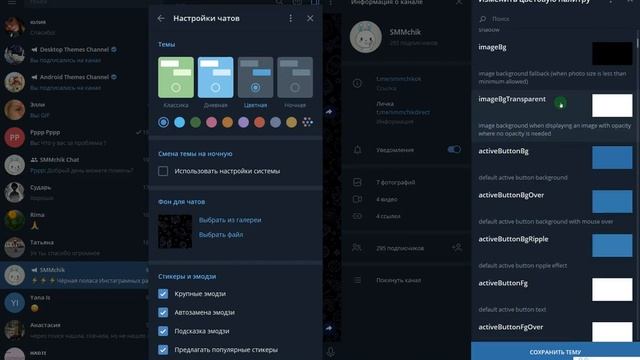Screen dimensions: 640x360
Task: Open the Pppp Pppp chat
Action: [74, 138]
